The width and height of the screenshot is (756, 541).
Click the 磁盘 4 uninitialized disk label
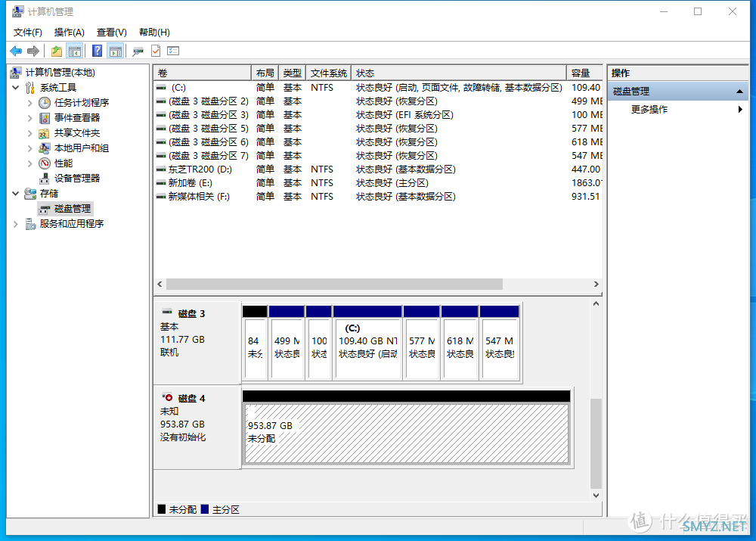[197, 428]
